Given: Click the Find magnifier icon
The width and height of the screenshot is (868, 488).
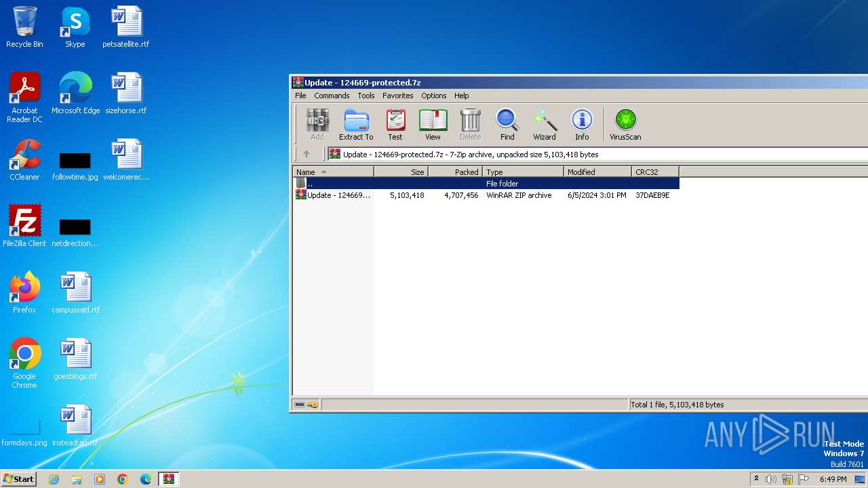Looking at the screenshot, I should coord(507,125).
